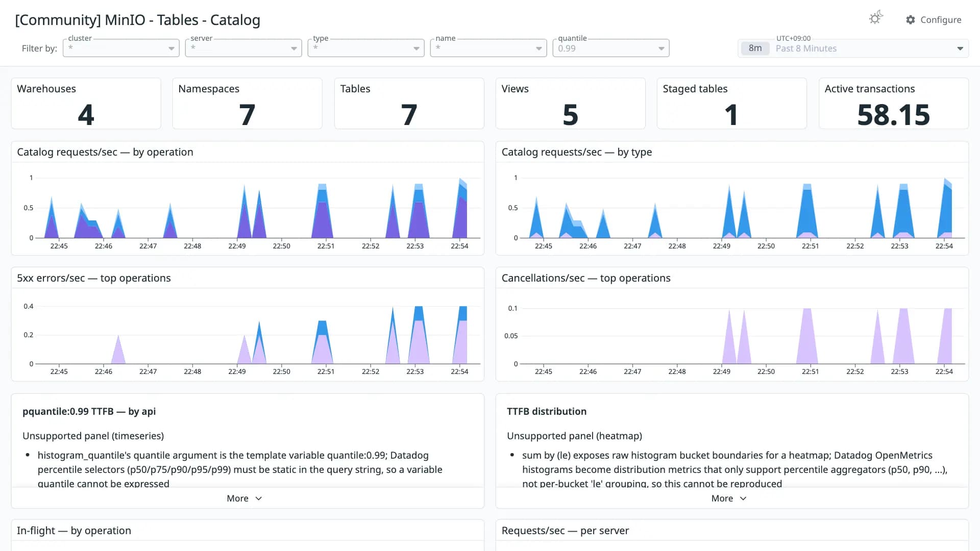This screenshot has height=551, width=980.
Task: Click the 5xx errors/sec top operations title
Action: 94,278
